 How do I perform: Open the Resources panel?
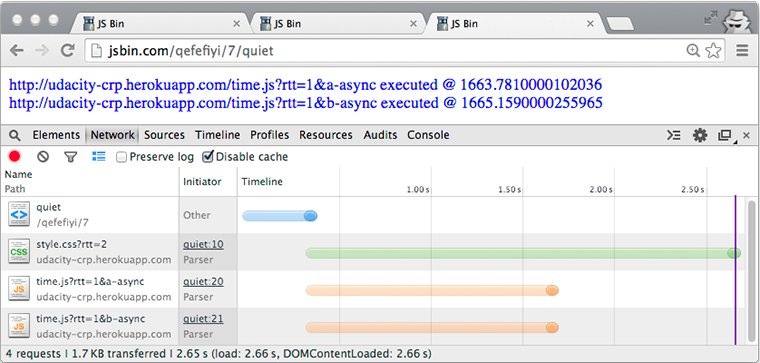pos(326,135)
